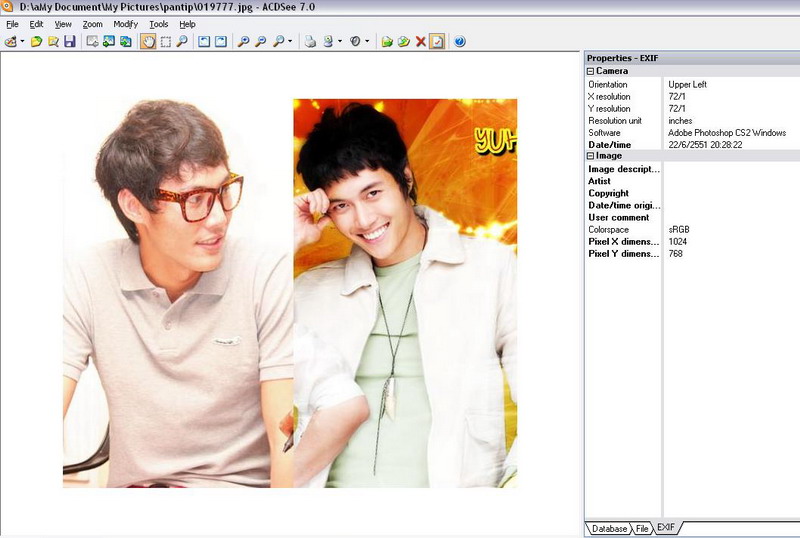Click the Adobe Photoshop CS2 Windows value

pos(727,133)
